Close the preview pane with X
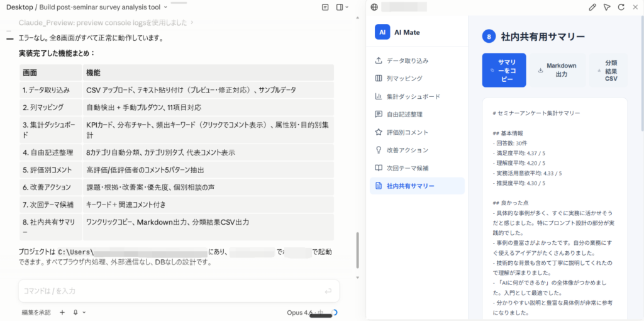 click(635, 7)
